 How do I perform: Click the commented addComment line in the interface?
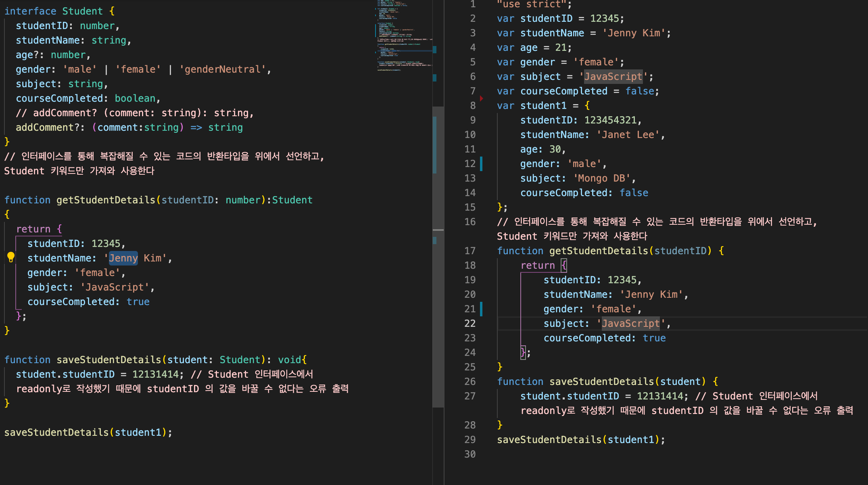point(135,113)
